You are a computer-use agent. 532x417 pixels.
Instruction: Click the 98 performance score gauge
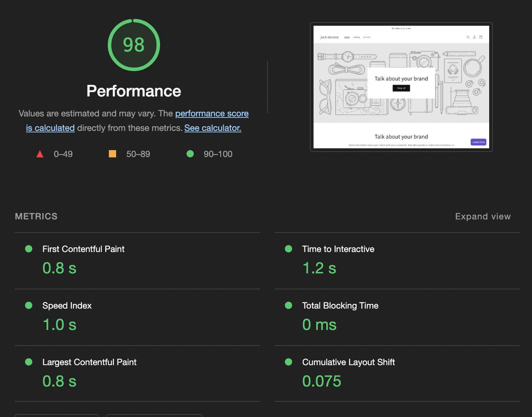134,45
